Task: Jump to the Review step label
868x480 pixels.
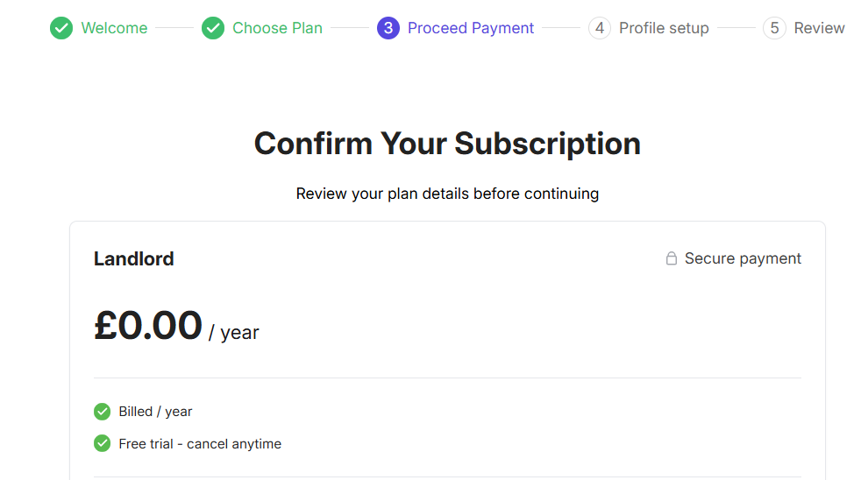Action: [819, 28]
